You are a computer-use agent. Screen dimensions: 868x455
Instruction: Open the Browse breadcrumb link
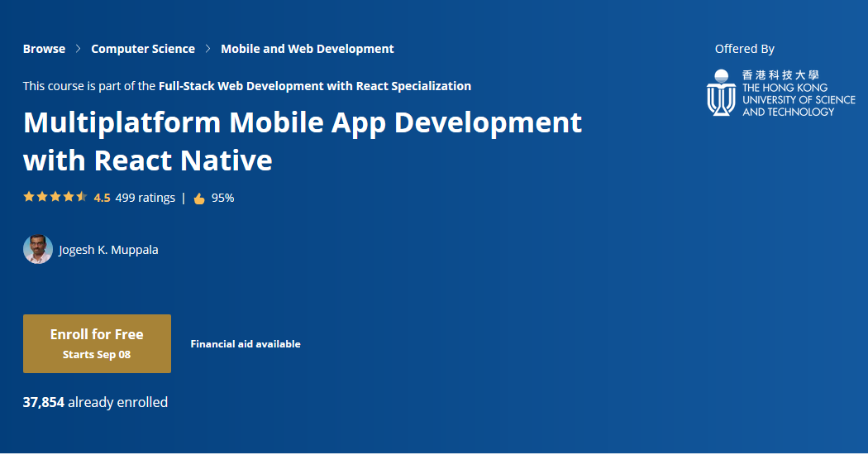(x=45, y=49)
